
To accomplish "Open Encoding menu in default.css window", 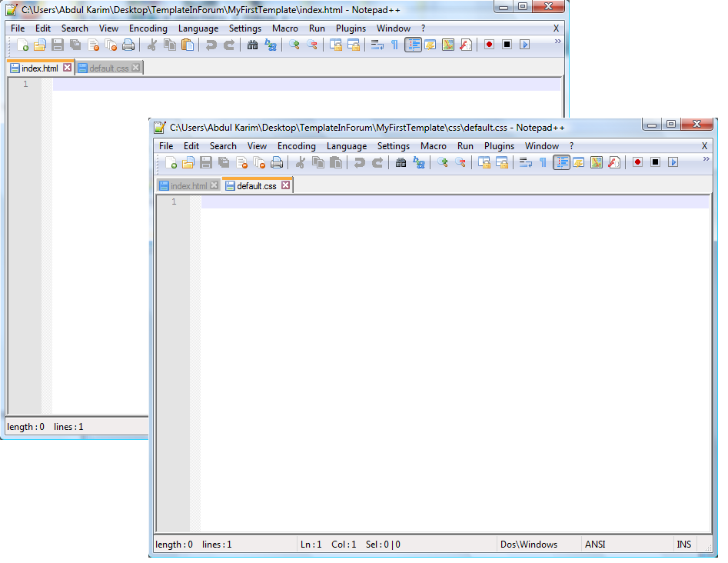I will point(296,146).
